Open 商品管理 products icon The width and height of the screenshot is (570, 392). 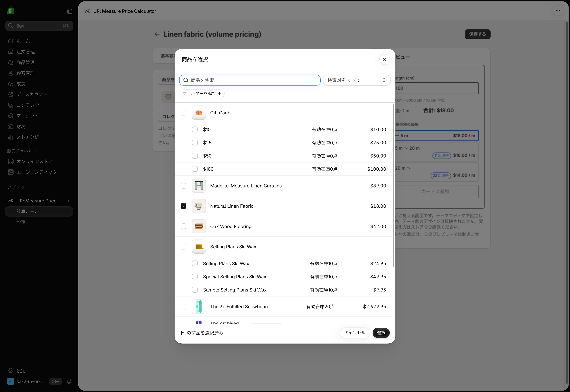point(11,62)
